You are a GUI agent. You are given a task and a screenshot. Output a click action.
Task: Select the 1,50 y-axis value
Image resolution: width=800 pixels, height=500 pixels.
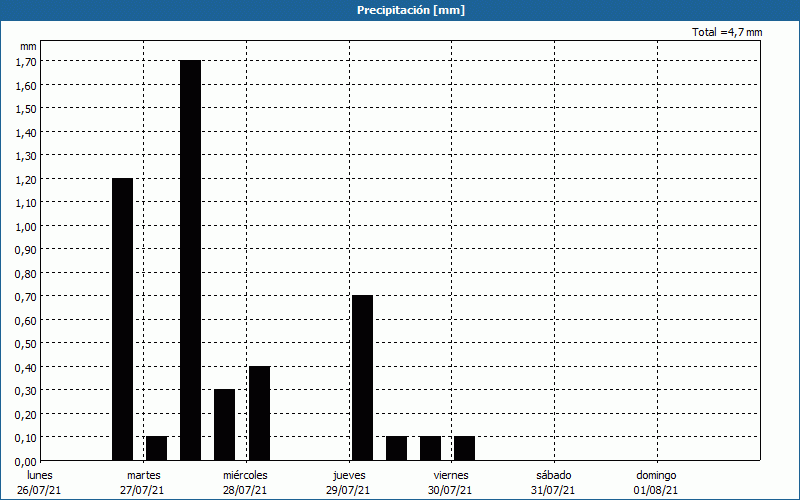pos(26,109)
